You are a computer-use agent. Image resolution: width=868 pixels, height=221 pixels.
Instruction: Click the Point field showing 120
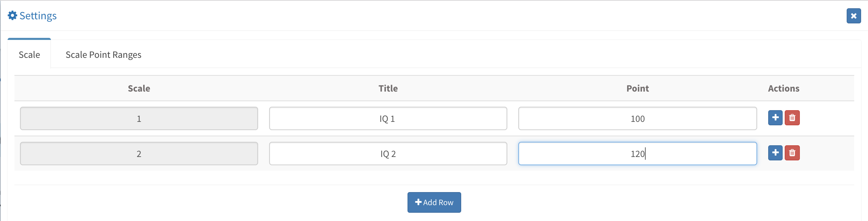point(637,154)
